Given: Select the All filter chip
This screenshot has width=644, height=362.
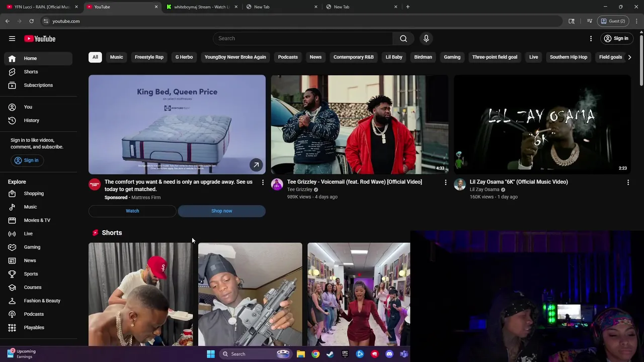Looking at the screenshot, I should (95, 57).
